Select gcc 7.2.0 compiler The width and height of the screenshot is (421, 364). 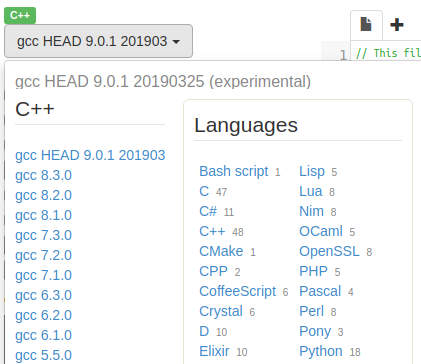tap(44, 255)
